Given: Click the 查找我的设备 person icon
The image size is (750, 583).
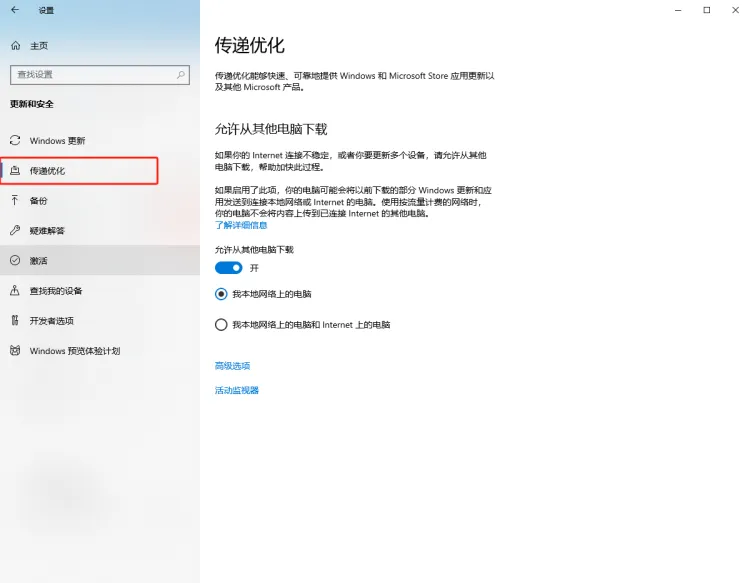Looking at the screenshot, I should click(x=15, y=290).
